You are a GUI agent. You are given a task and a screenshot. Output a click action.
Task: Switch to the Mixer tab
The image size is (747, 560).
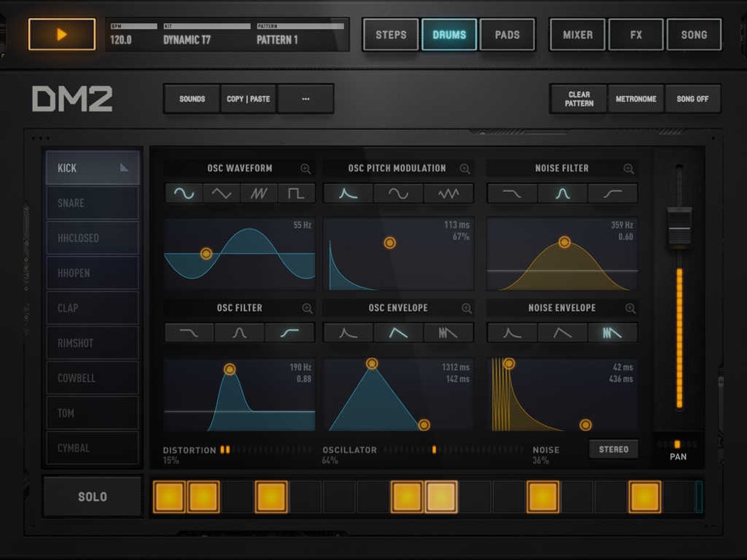click(577, 34)
